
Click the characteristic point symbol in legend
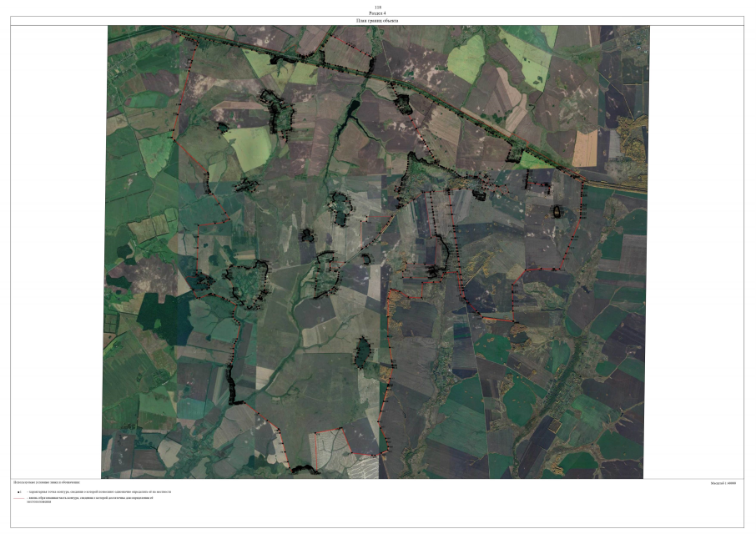click(18, 492)
